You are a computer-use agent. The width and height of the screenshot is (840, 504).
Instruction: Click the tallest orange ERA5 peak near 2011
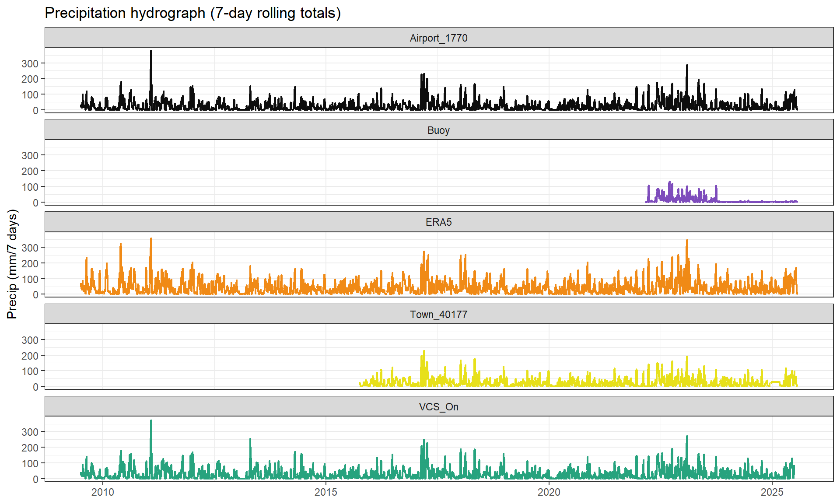tap(151, 241)
